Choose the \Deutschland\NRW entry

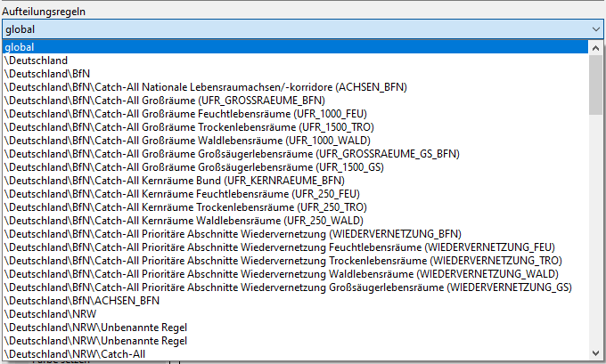(x=295, y=314)
